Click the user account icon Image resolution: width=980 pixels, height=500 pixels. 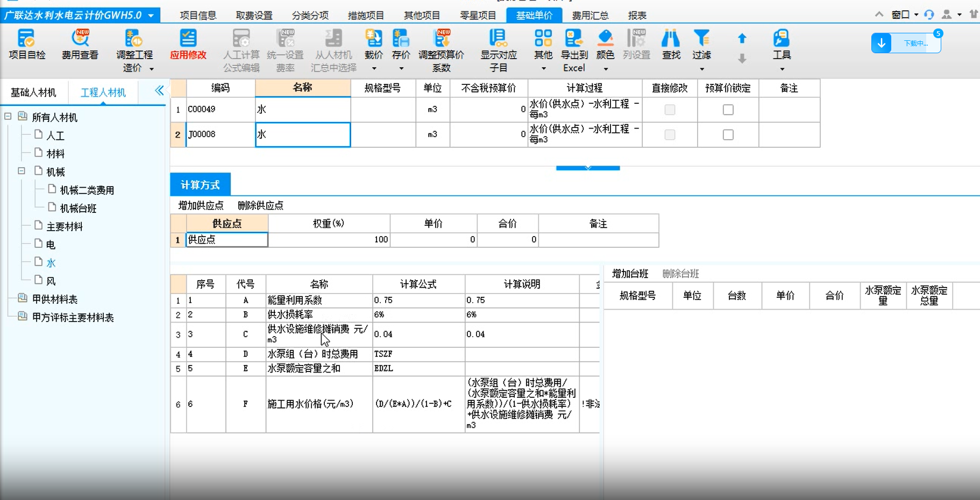[x=947, y=15]
